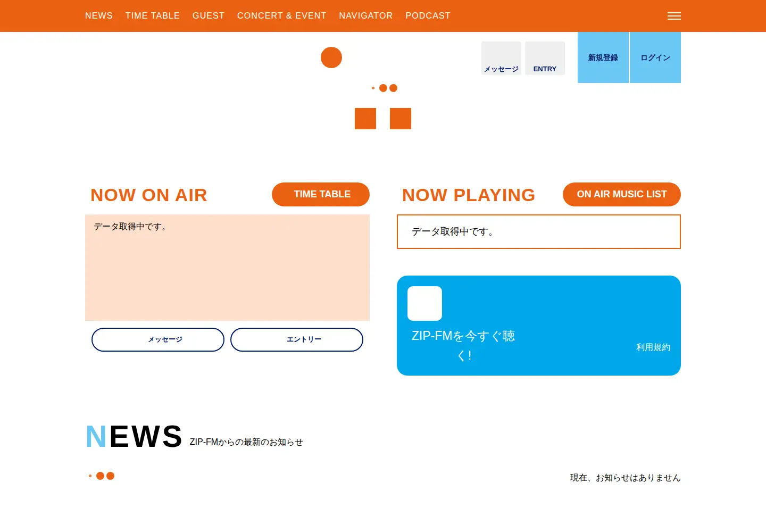The height and width of the screenshot is (532, 766).
Task: Open the NAVIGATOR menu item
Action: point(366,16)
